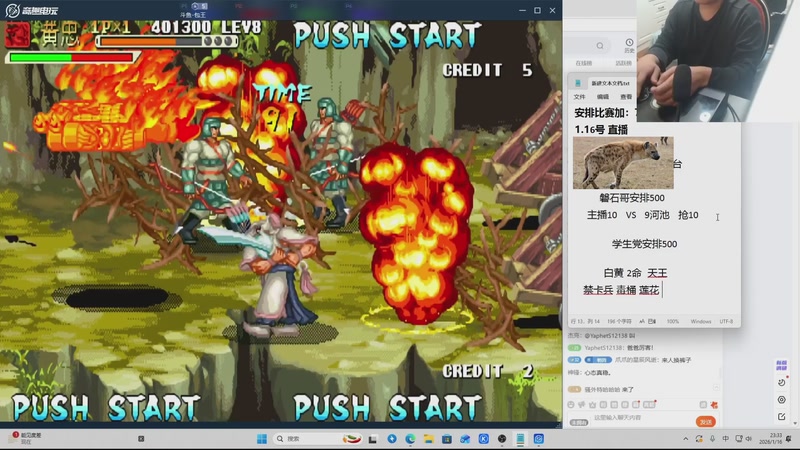The image size is (800, 450).
Task: Switch to the Notepad icon in the taskbar
Action: pos(520,439)
